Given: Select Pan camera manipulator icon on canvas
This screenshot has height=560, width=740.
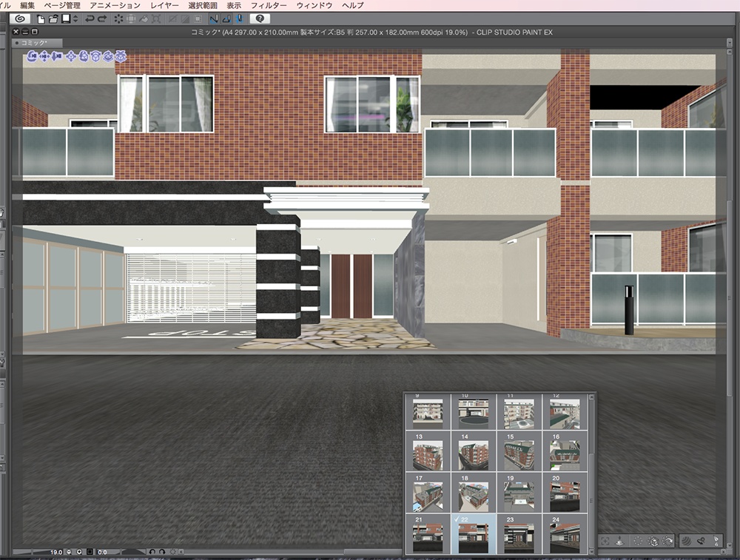Looking at the screenshot, I should (44, 57).
